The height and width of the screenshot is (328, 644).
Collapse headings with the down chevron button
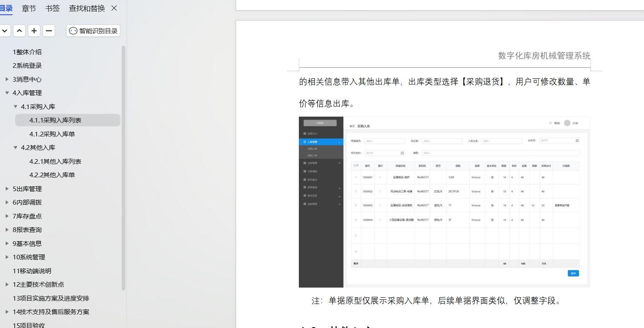(5, 31)
